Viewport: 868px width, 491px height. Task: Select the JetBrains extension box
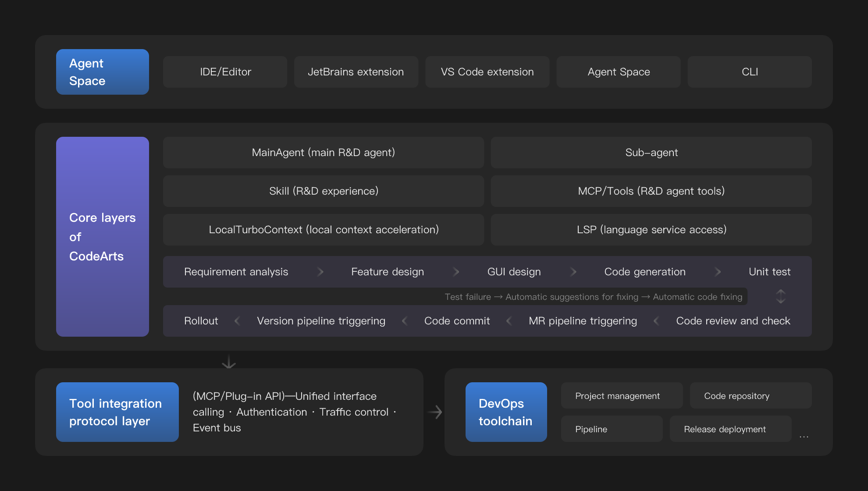pyautogui.click(x=356, y=72)
